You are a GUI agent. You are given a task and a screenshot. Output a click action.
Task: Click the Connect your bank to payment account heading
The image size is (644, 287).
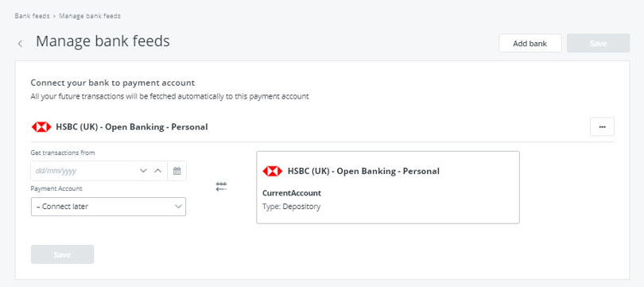click(113, 83)
